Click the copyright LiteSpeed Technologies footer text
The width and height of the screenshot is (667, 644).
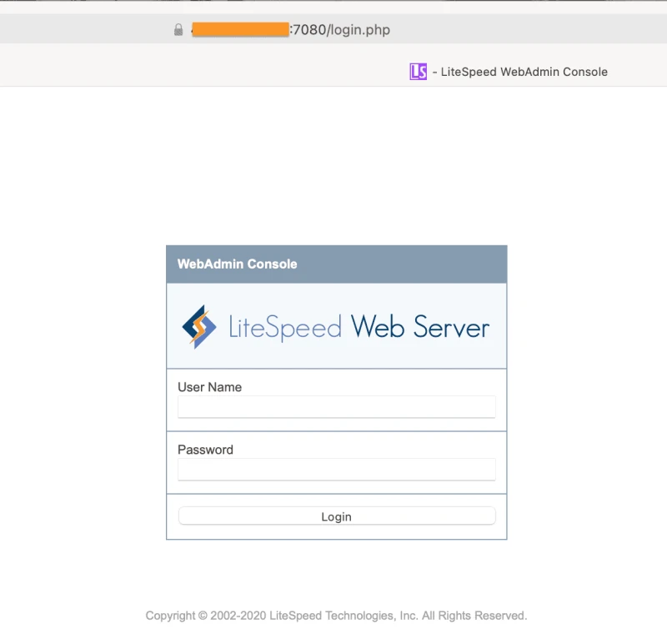336,616
